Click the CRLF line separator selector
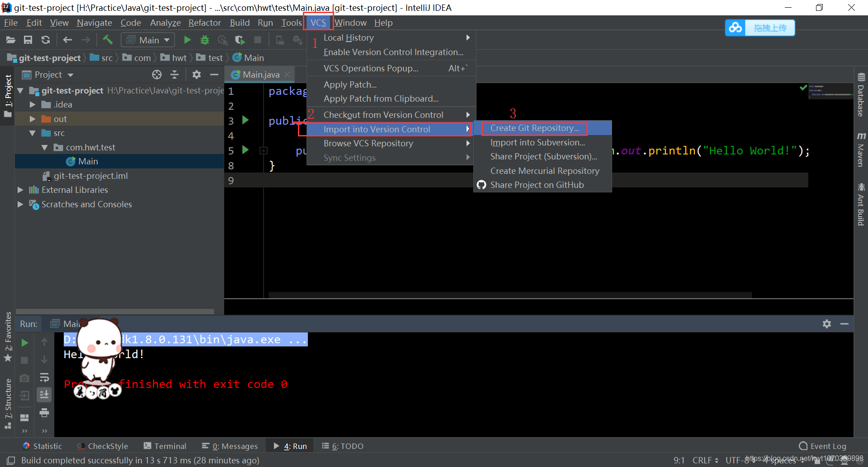Screen dimensions: 868x467 (705, 460)
